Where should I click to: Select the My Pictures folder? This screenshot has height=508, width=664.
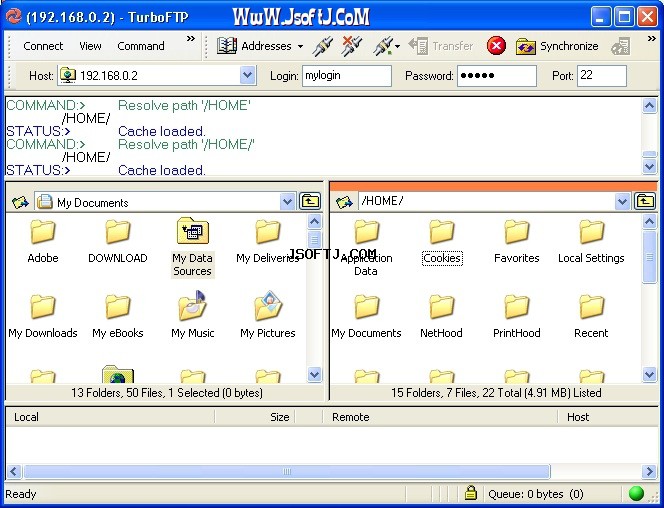268,315
